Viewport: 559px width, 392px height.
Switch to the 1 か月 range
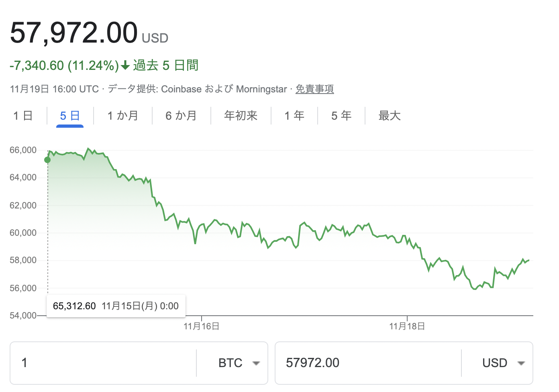[122, 116]
